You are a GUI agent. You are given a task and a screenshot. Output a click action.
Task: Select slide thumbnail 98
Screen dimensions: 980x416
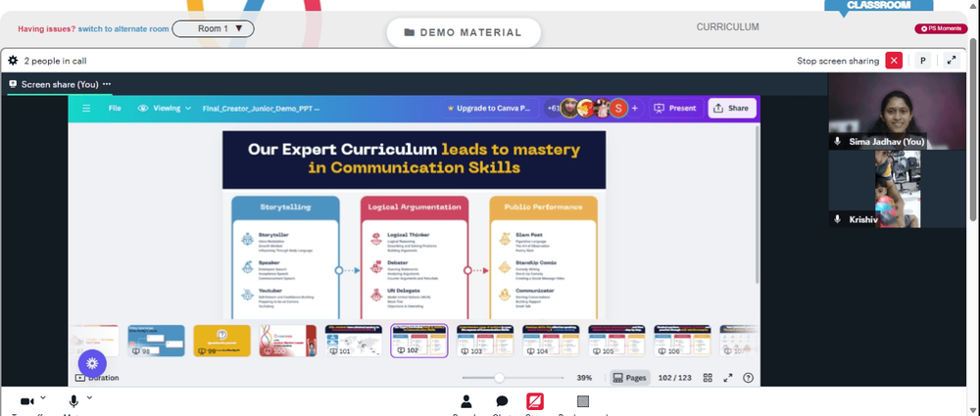(156, 341)
